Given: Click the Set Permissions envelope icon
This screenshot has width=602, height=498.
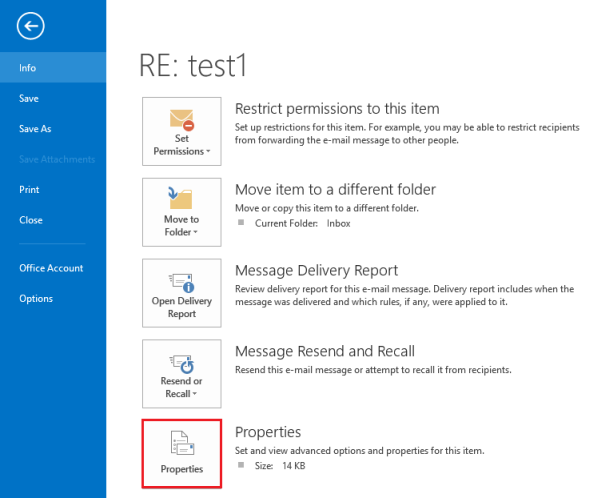Looking at the screenshot, I should tap(182, 120).
